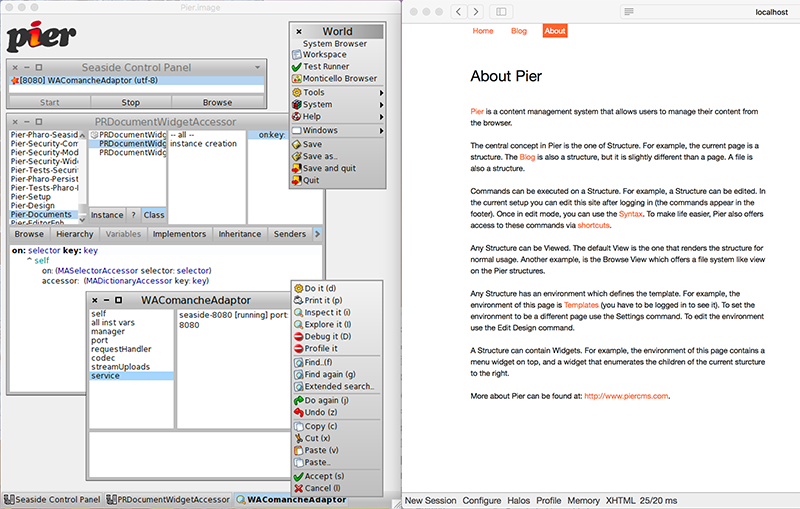The image size is (800, 509).
Task: Click the Cut scissors icon
Action: [x=299, y=439]
